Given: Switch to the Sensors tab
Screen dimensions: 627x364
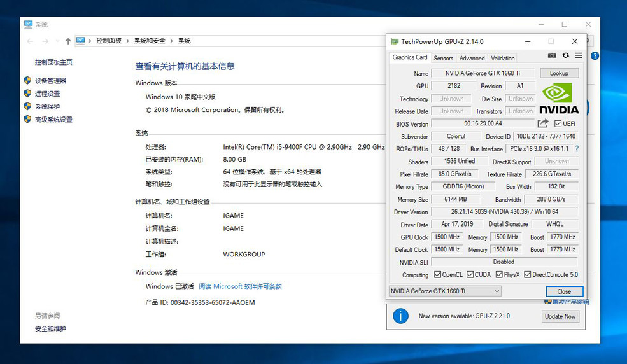Looking at the screenshot, I should tap(444, 58).
